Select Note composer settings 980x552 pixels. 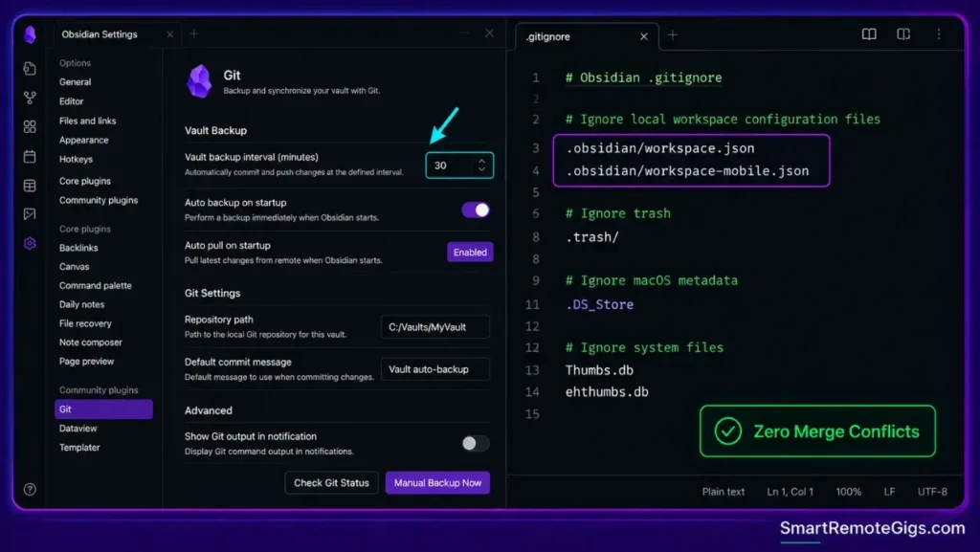(x=91, y=342)
